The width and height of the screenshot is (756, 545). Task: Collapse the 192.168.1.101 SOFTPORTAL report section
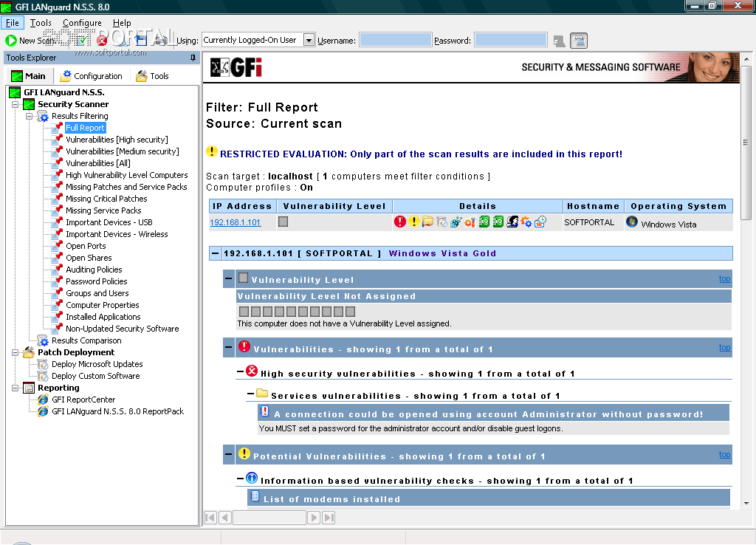pos(215,253)
